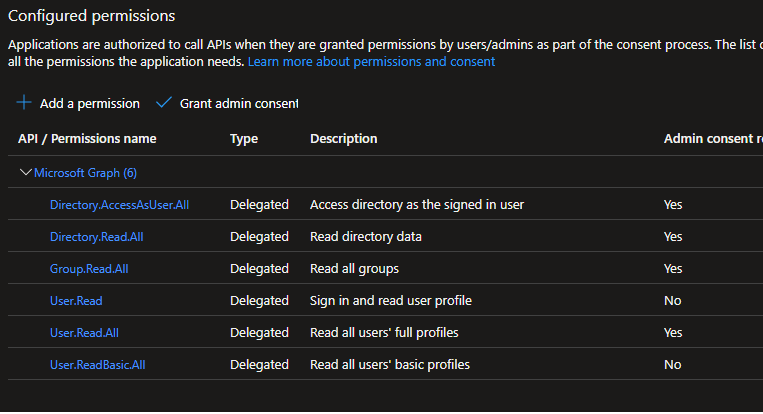Click the Description column header

pyautogui.click(x=343, y=139)
